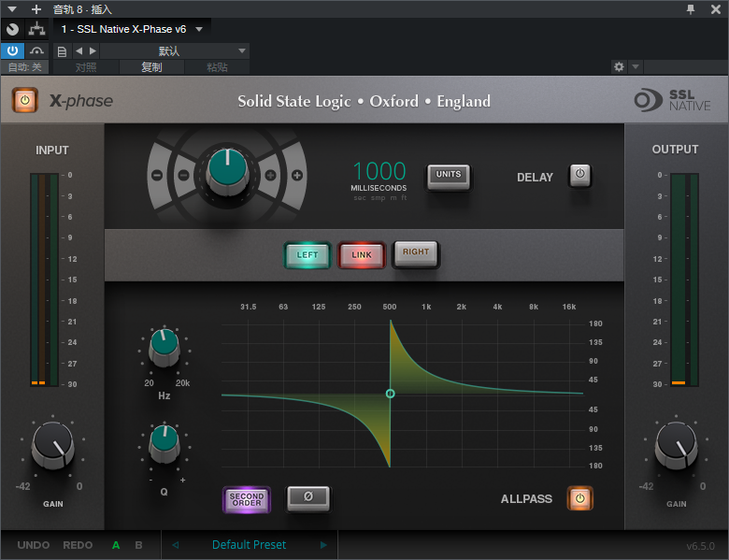Enable the RIGHT channel button

point(416,253)
